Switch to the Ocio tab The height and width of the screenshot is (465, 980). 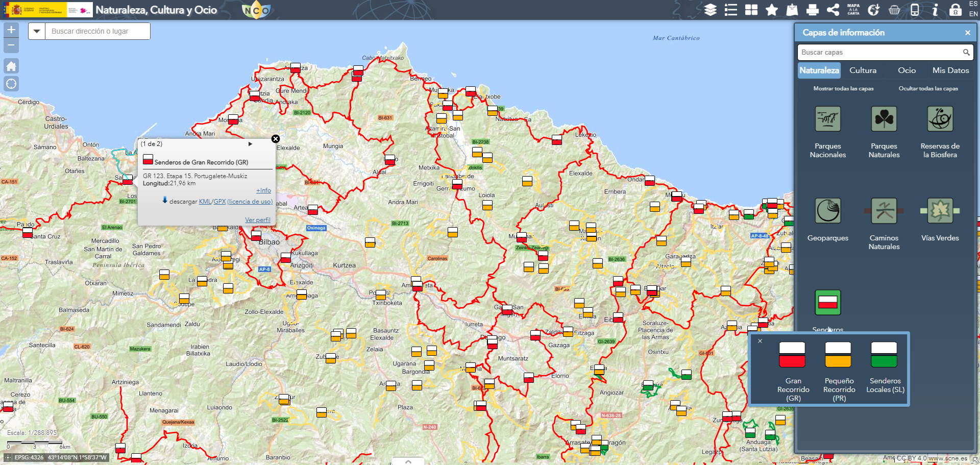point(906,70)
